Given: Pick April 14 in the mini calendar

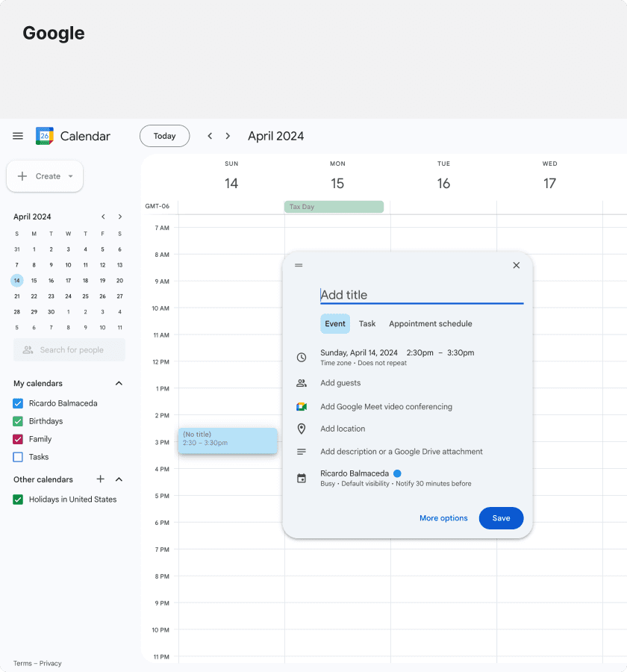Looking at the screenshot, I should (x=16, y=281).
